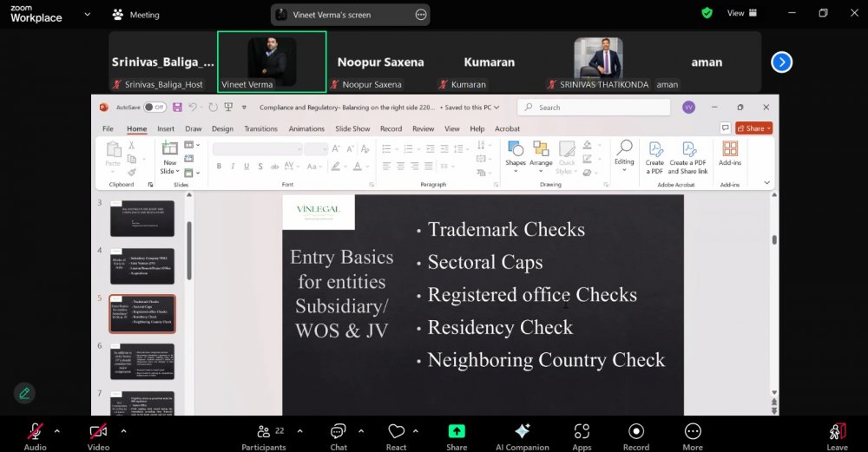Open the Slide Show ribbon tab
868x452 pixels.
click(x=352, y=128)
